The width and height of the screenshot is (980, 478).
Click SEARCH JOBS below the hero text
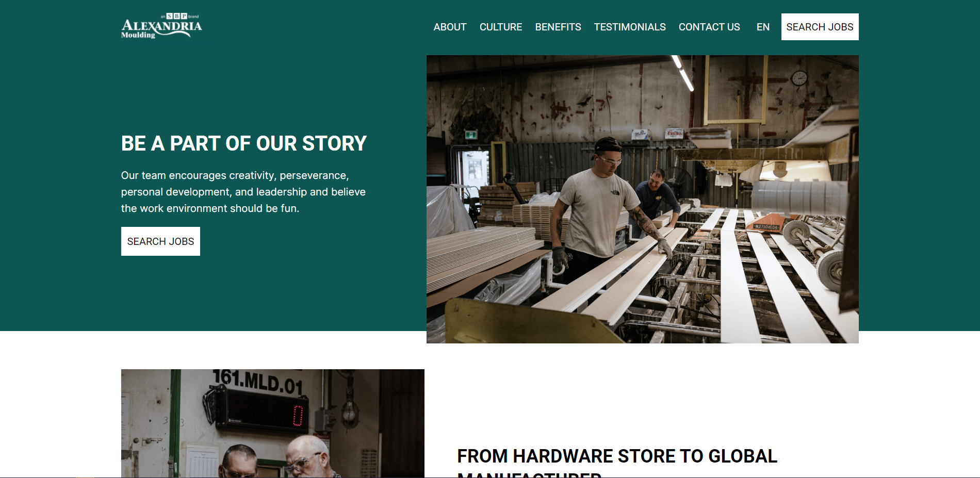click(x=160, y=241)
